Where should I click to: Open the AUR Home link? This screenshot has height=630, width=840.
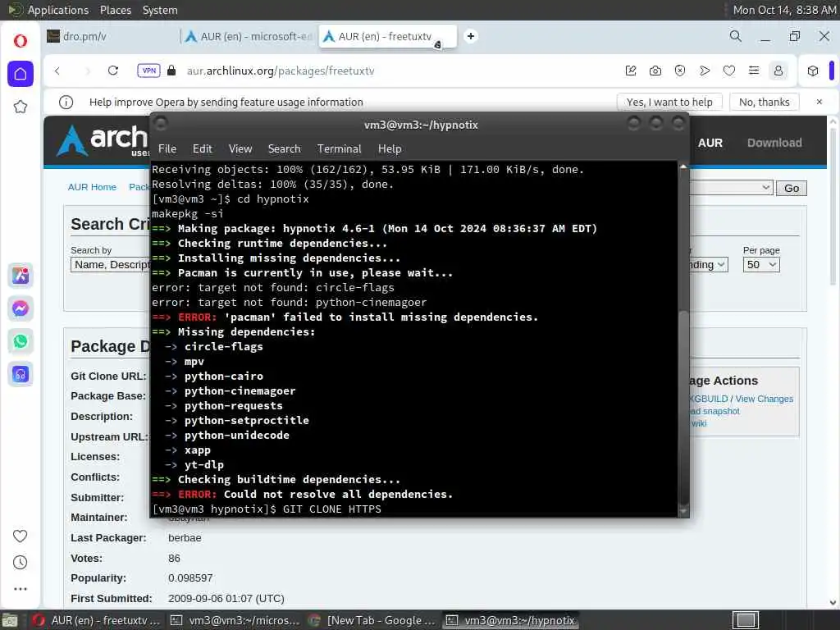(92, 187)
